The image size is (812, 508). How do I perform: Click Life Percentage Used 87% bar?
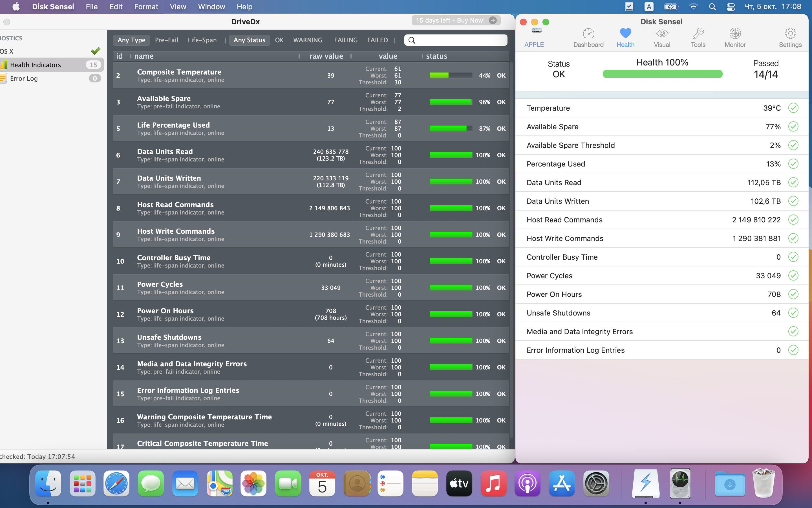[451, 128]
